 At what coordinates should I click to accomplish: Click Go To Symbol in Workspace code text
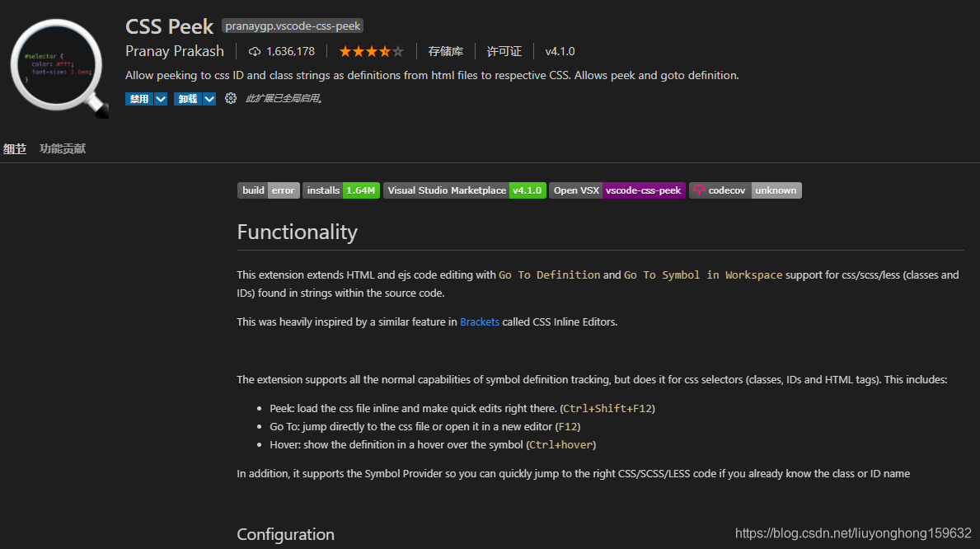[703, 275]
